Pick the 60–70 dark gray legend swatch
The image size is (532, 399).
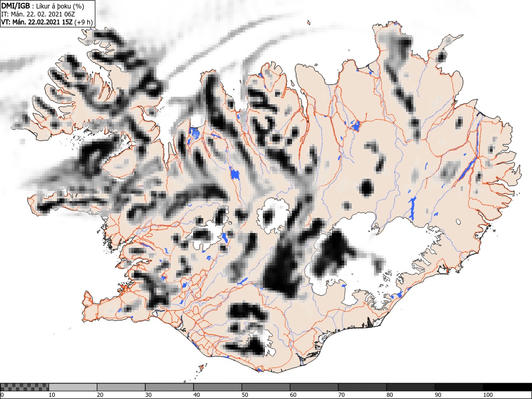[x=314, y=387]
